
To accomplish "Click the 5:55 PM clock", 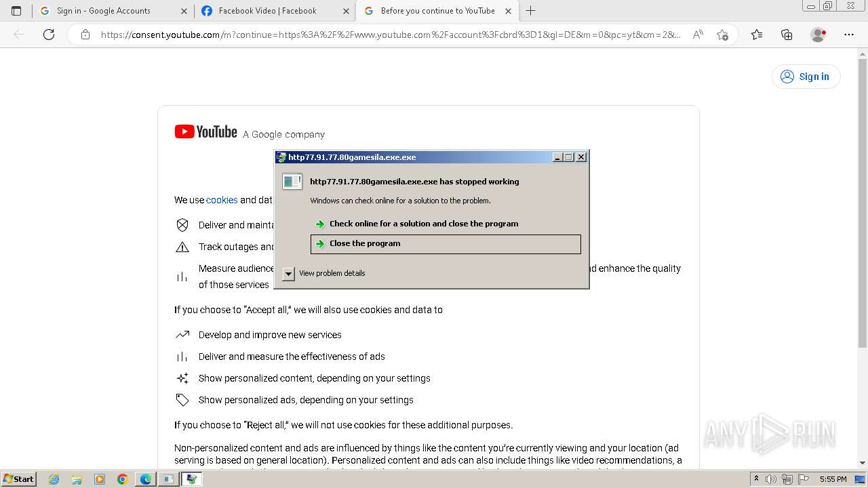I will tap(833, 479).
